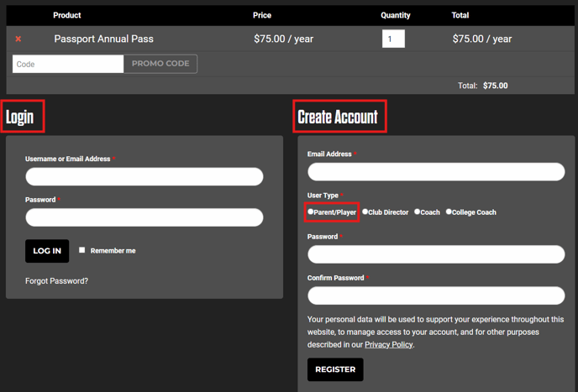The width and height of the screenshot is (578, 392).
Task: Choose Club Director user type
Action: coord(365,212)
